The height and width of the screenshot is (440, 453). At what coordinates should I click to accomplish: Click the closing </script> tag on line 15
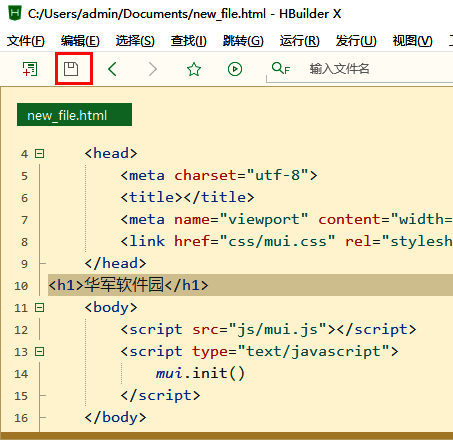pos(160,395)
